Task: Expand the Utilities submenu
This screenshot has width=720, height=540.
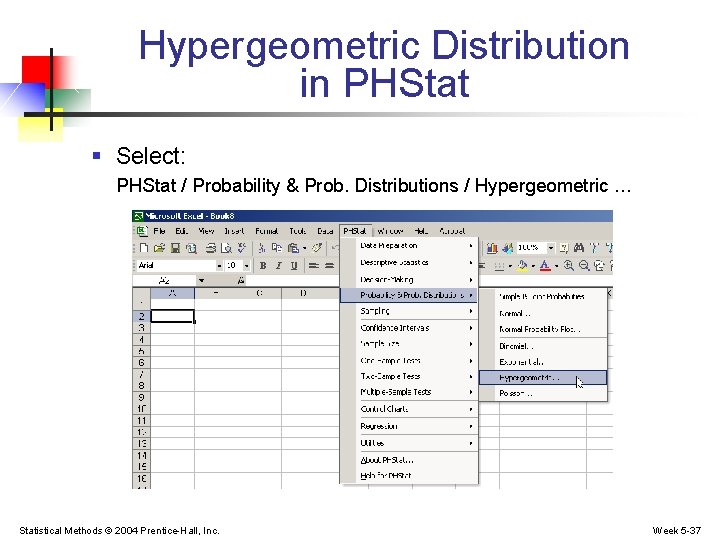Action: point(409,443)
